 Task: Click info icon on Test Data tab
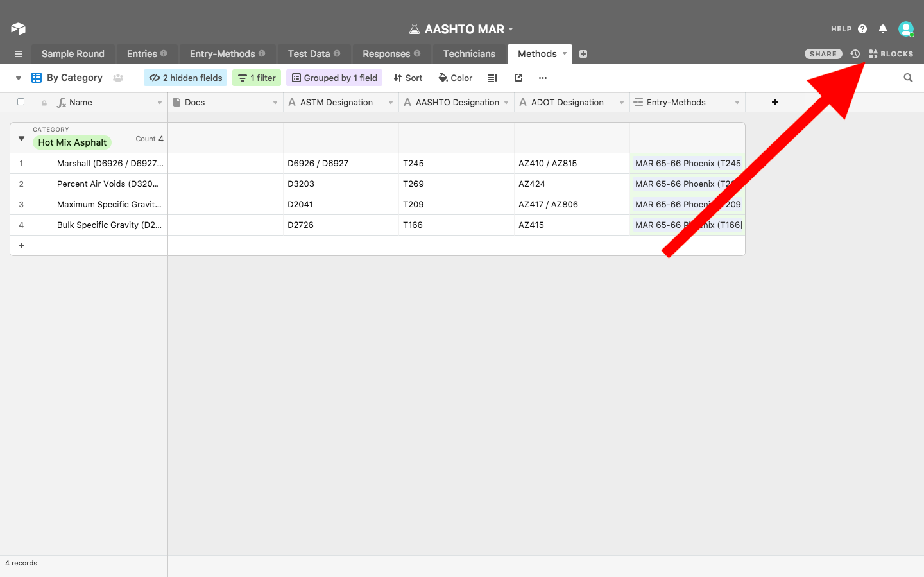337,53
